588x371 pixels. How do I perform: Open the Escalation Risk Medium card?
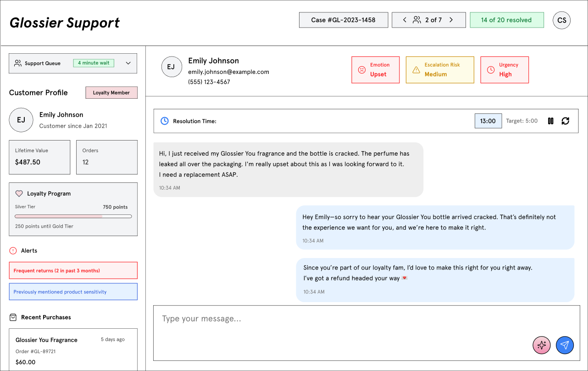(440, 70)
